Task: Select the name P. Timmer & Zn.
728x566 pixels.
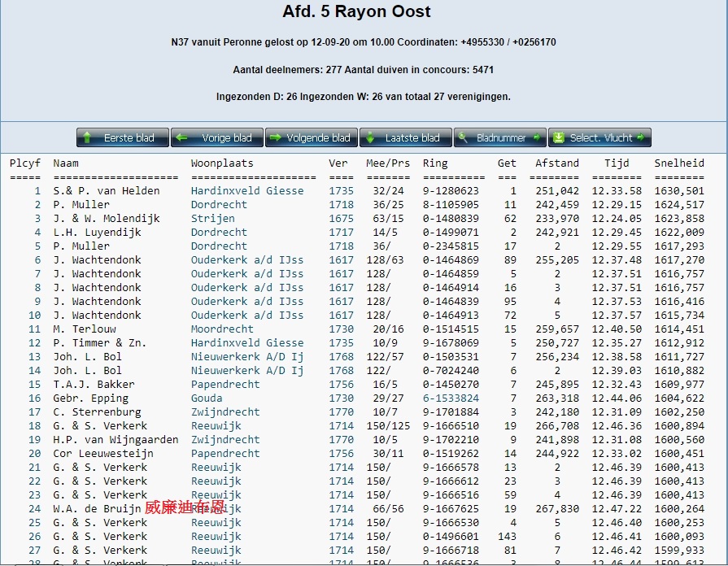Action: coord(100,343)
